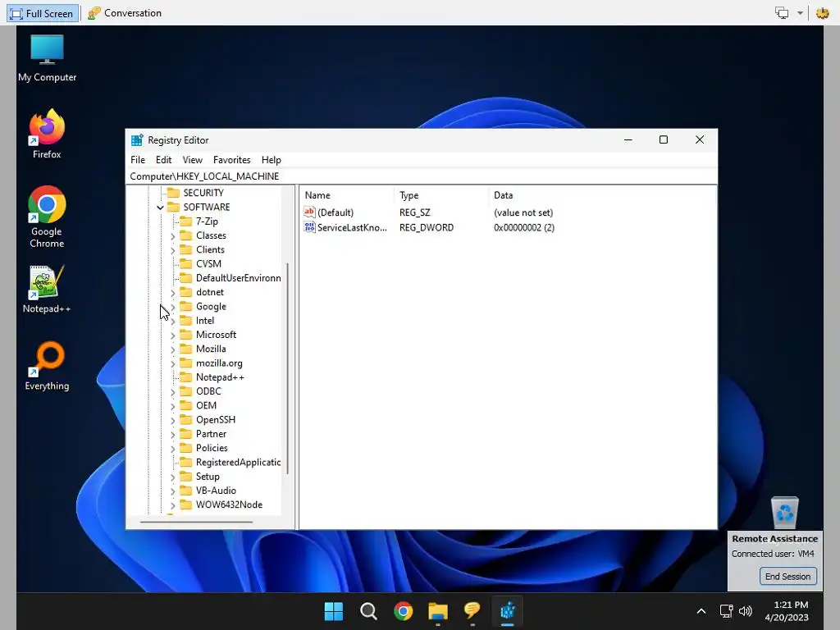Open network status tray icon
Screen dimensions: 840x630
pos(726,610)
